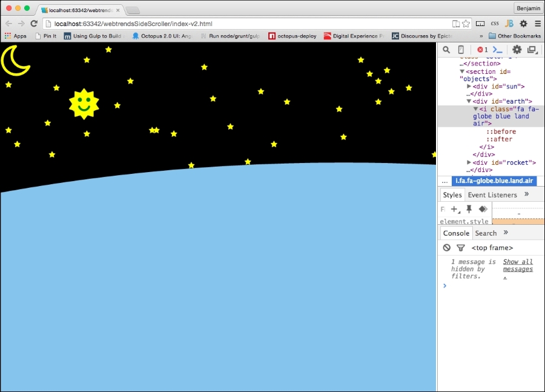Click the blue earth globe on the page

(218, 278)
